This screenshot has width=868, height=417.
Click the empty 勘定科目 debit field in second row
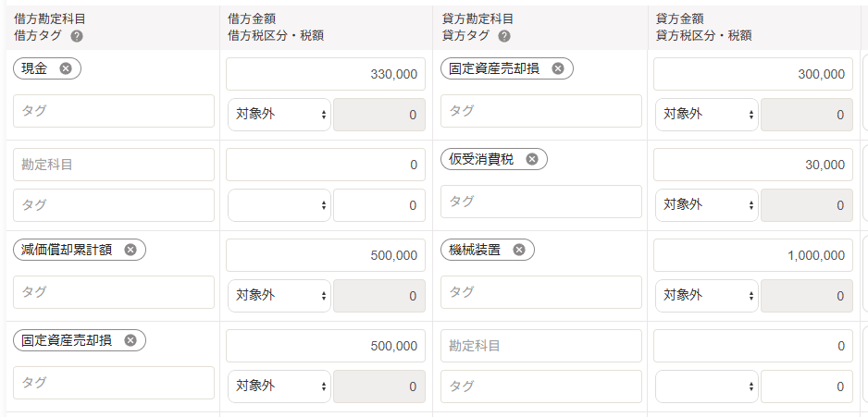[x=114, y=165]
